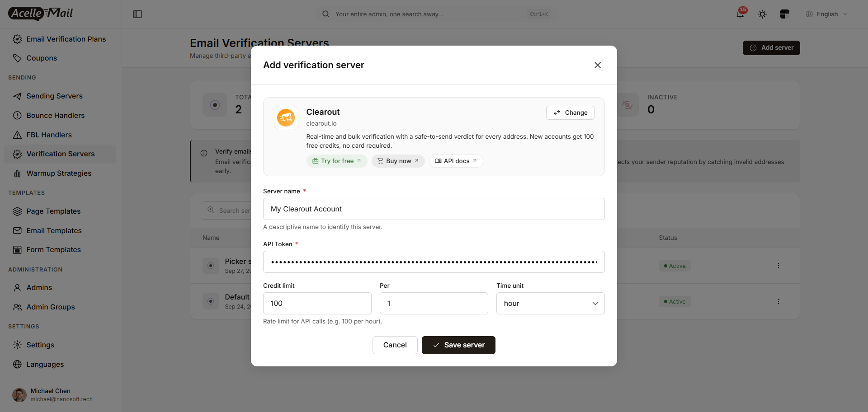
Task: Click the clearout.io domain text
Action: [x=321, y=124]
